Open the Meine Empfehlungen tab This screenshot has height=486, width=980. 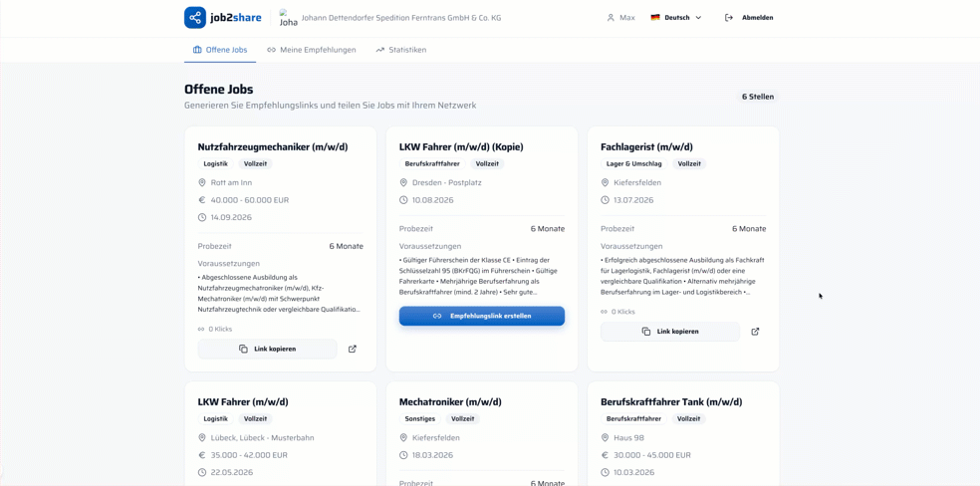[312, 50]
